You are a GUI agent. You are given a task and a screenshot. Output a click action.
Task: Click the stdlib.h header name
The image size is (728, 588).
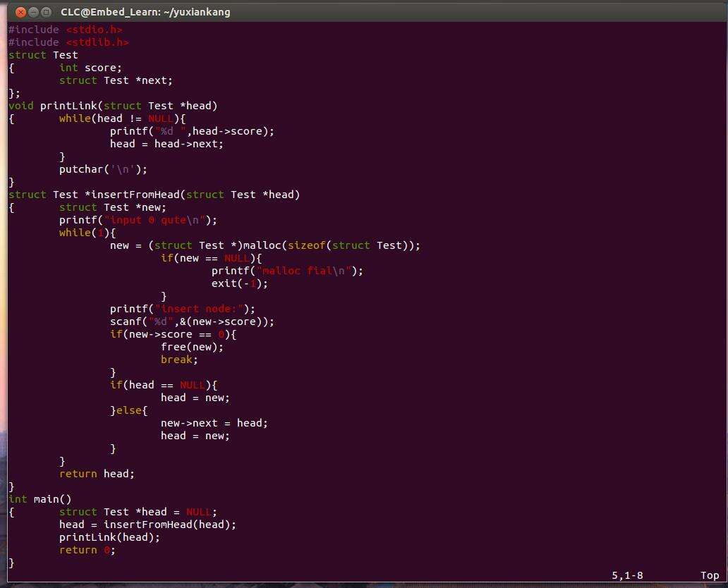(x=97, y=42)
